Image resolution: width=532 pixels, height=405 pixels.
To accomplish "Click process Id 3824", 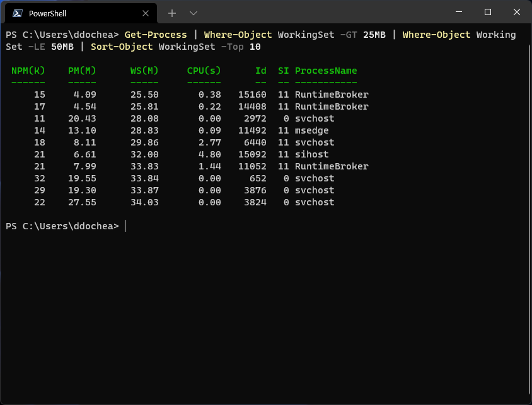I will point(255,202).
